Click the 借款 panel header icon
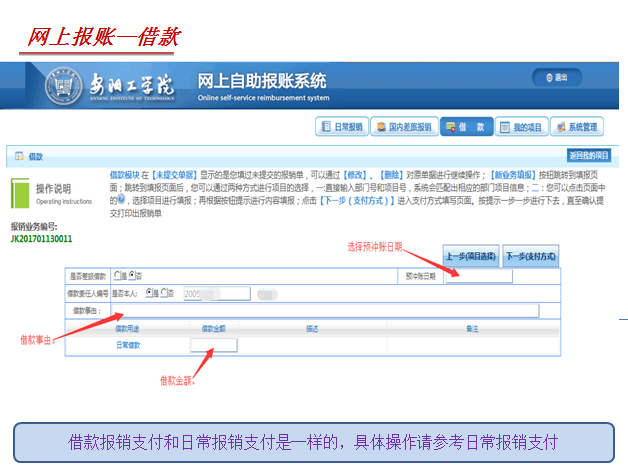The width and height of the screenshot is (628, 472). click(x=17, y=157)
